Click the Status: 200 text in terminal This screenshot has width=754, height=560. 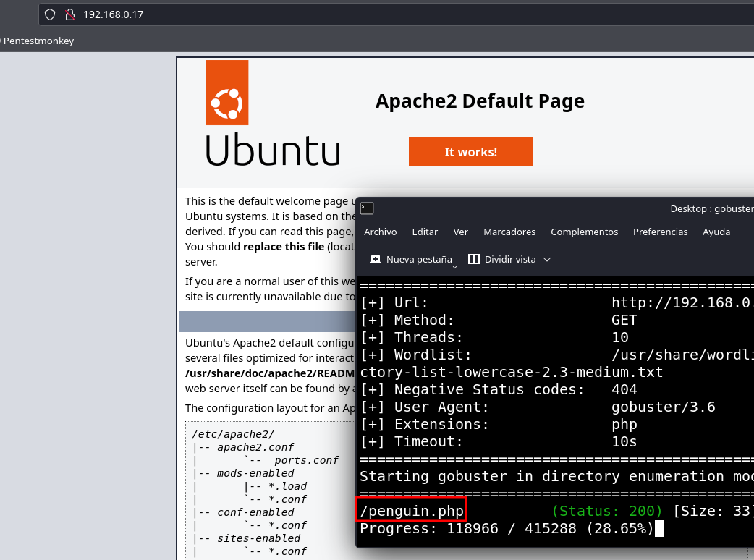point(607,511)
